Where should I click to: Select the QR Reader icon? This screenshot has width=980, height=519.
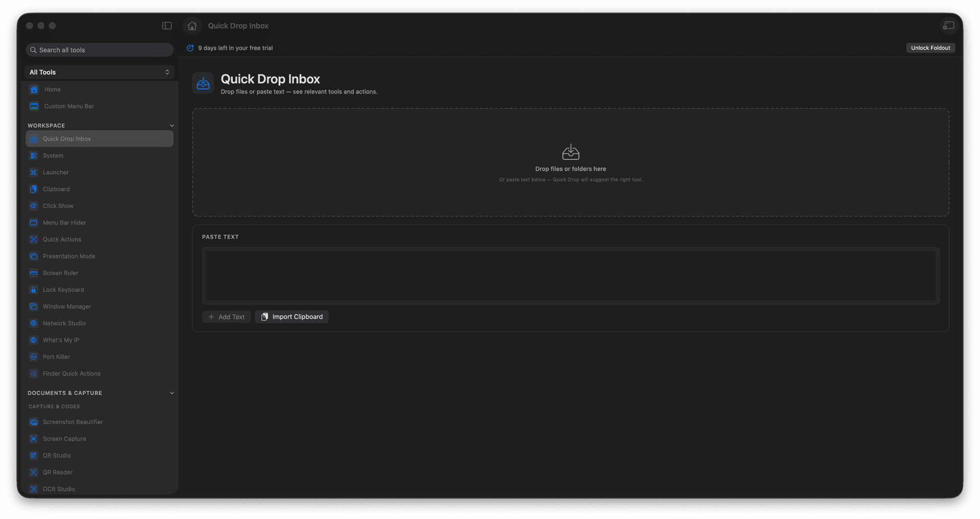pos(34,473)
